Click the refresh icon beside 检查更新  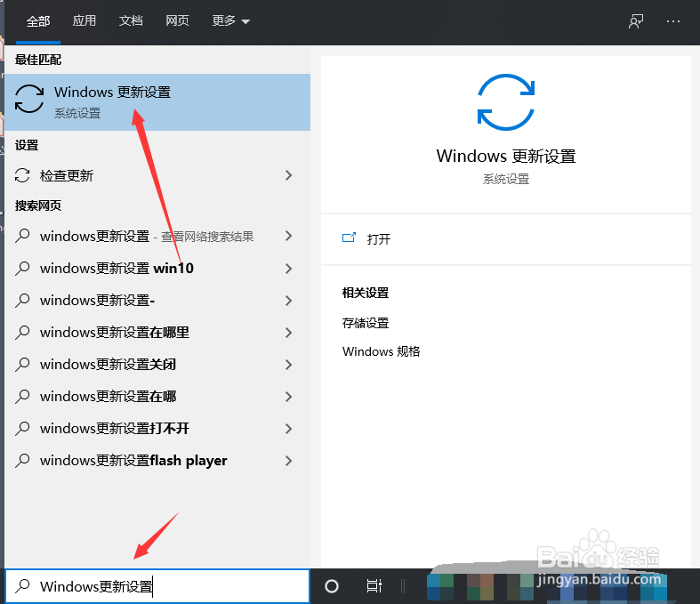[x=22, y=175]
